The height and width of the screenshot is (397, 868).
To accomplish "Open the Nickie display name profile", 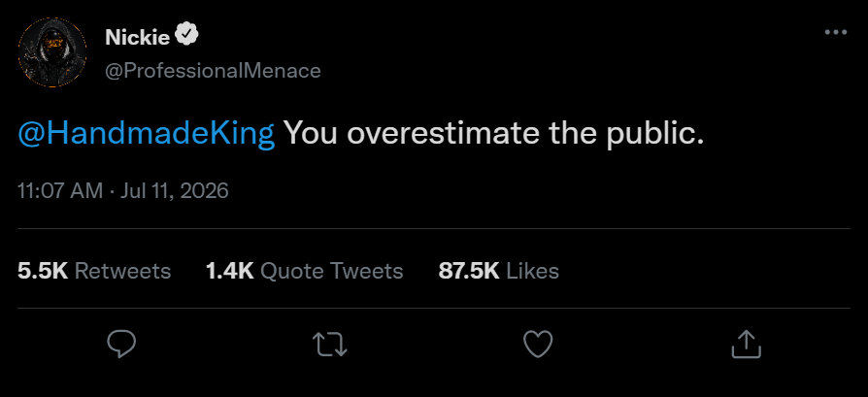I will [x=137, y=37].
